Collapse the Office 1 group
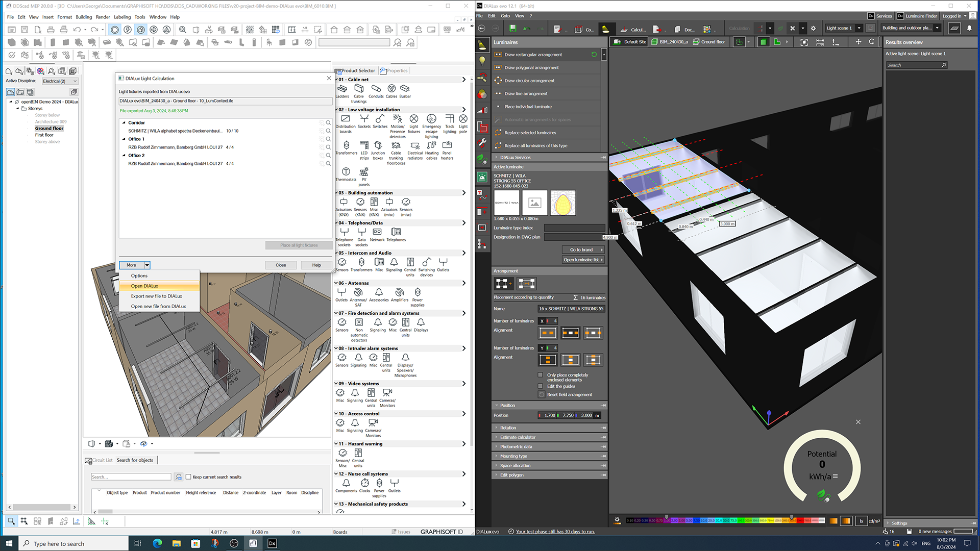Viewport: 980px width, 551px height. point(124,139)
